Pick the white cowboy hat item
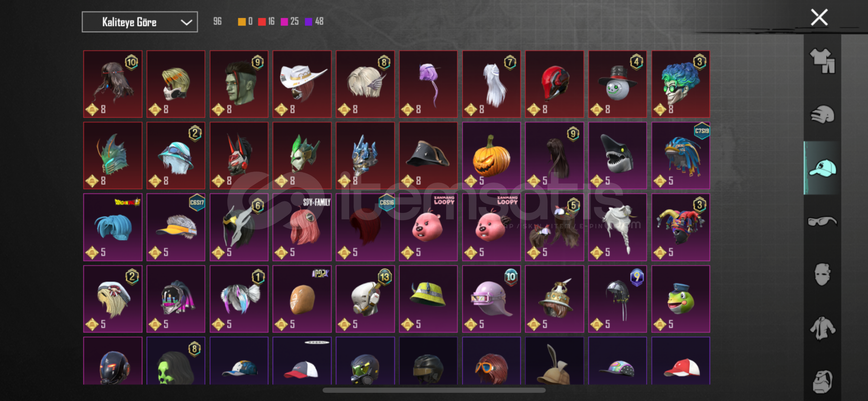The height and width of the screenshot is (401, 868). point(302,84)
